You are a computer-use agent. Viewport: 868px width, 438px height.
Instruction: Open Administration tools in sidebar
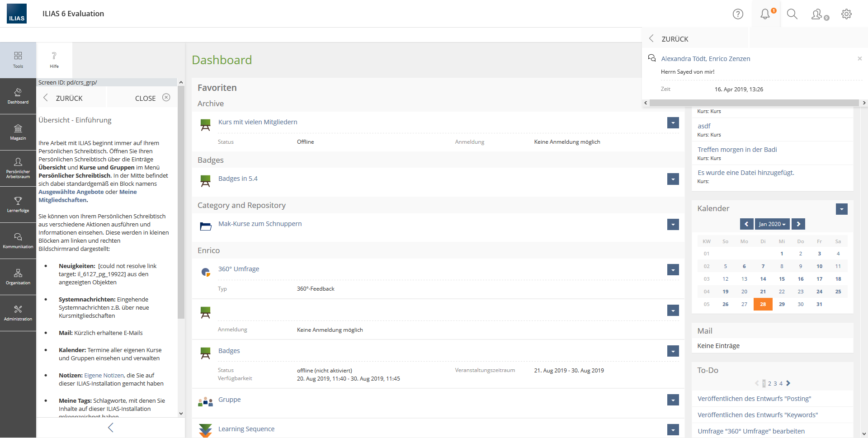(x=18, y=313)
